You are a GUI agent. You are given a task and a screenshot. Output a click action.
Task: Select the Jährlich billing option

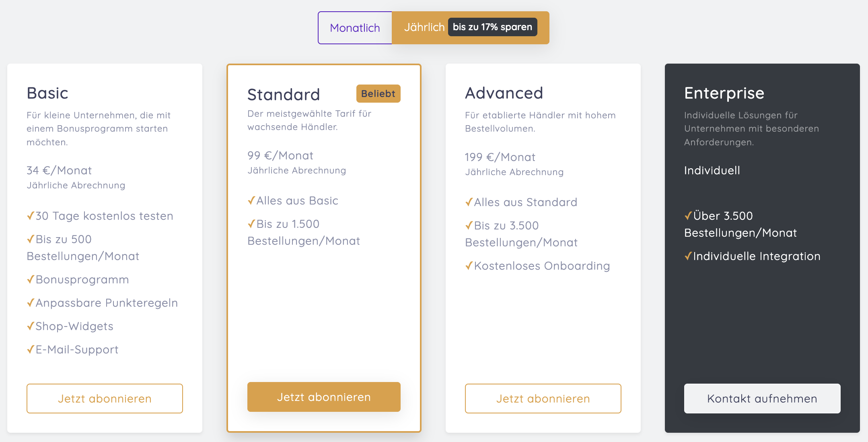(424, 27)
